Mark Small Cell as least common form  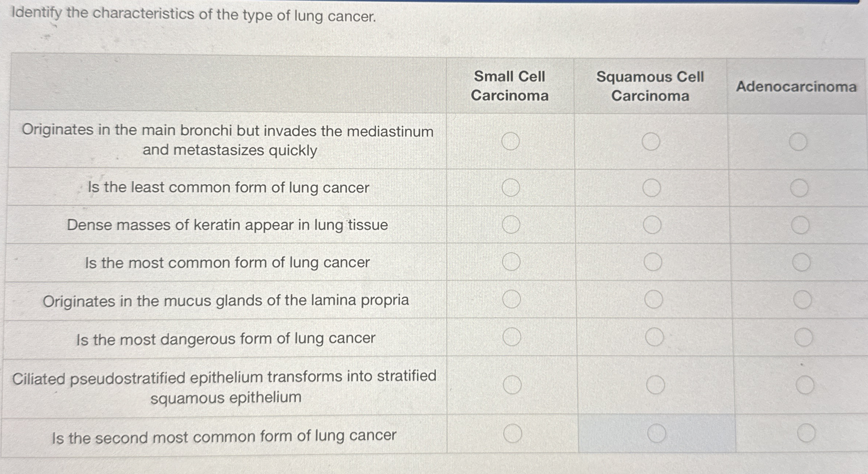[511, 188]
